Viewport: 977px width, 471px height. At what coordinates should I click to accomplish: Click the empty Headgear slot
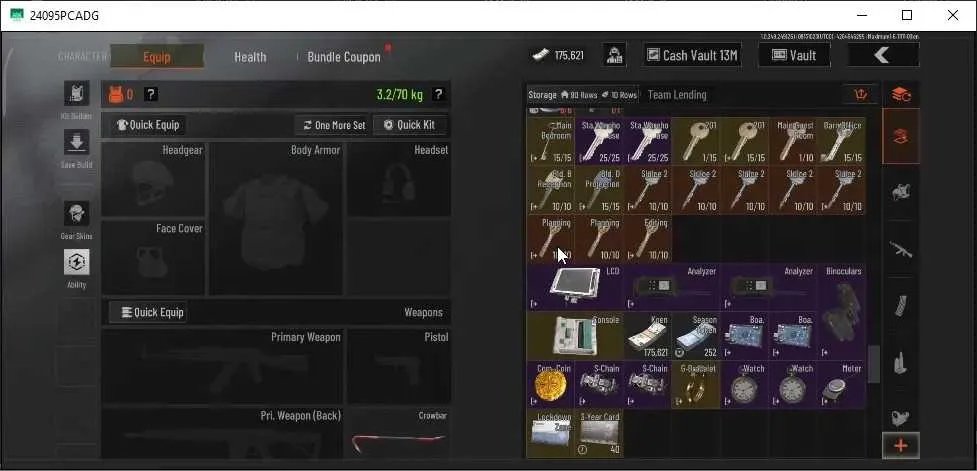point(153,179)
